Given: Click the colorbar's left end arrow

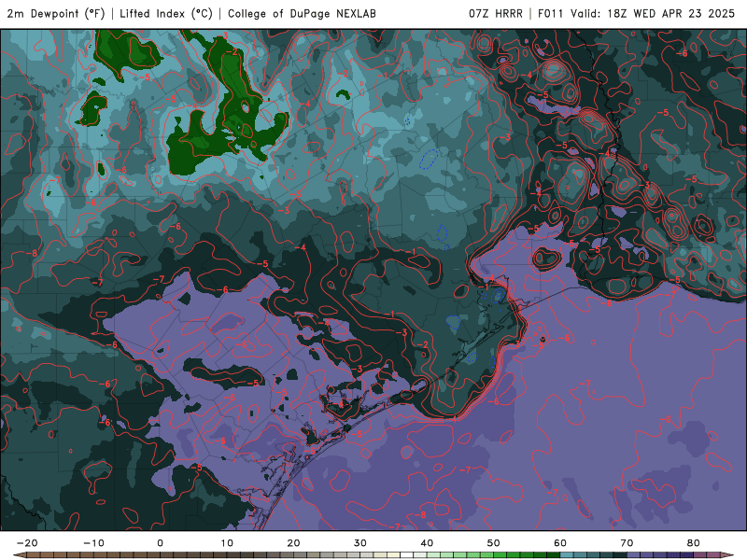Looking at the screenshot, I should (20, 555).
